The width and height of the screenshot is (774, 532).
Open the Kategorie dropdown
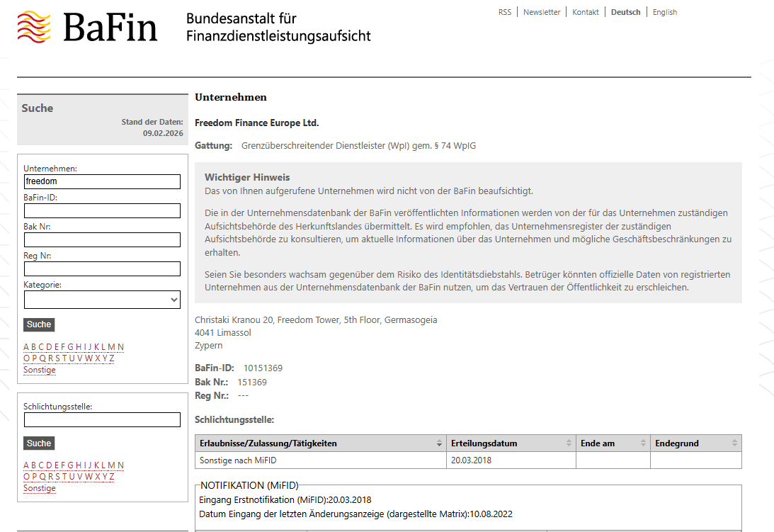[x=101, y=299]
